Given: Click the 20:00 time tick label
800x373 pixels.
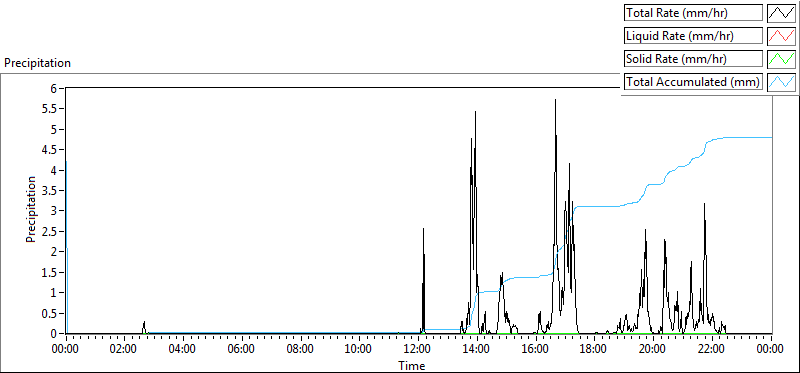Looking at the screenshot, I should pyautogui.click(x=653, y=350).
